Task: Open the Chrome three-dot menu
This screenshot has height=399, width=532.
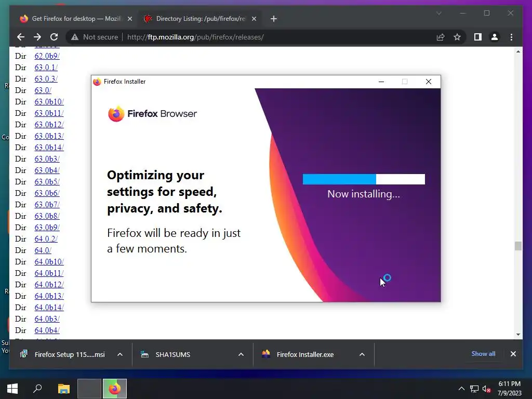Action: tap(511, 37)
